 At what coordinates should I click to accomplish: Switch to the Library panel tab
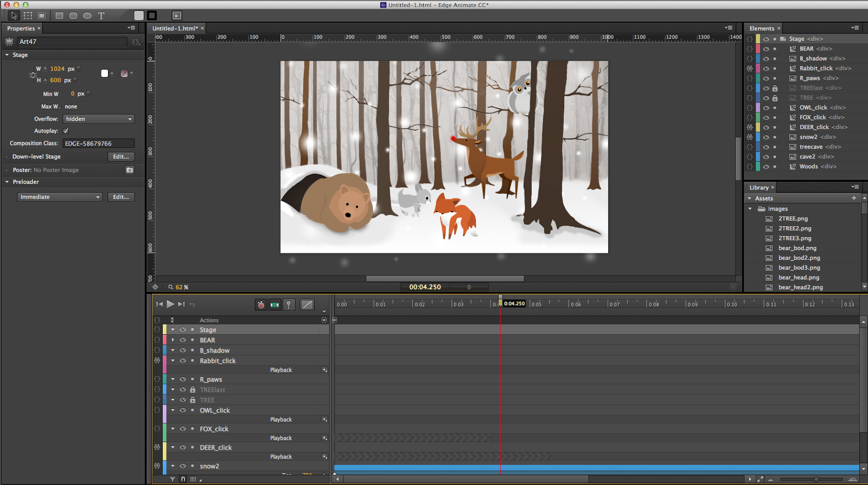pyautogui.click(x=759, y=187)
